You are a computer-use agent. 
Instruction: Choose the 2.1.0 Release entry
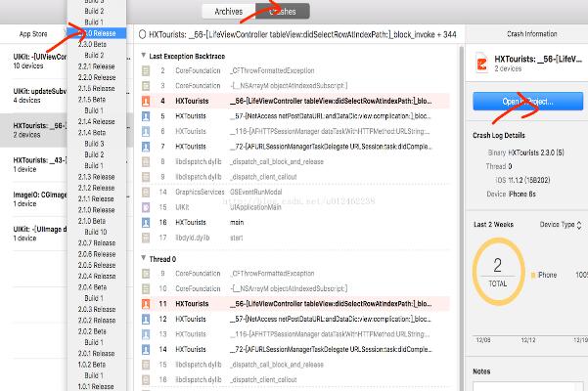[97, 210]
